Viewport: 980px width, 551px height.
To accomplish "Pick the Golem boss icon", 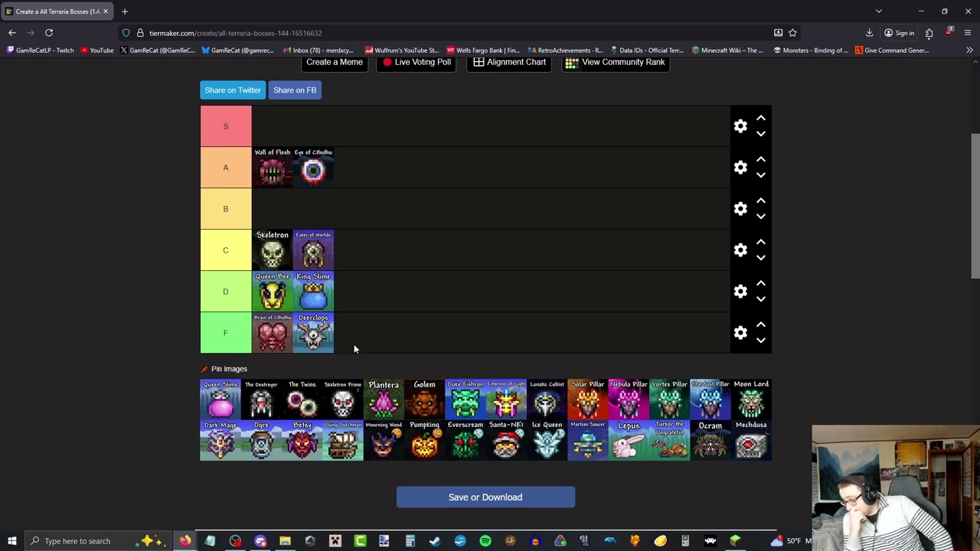I will coord(424,399).
